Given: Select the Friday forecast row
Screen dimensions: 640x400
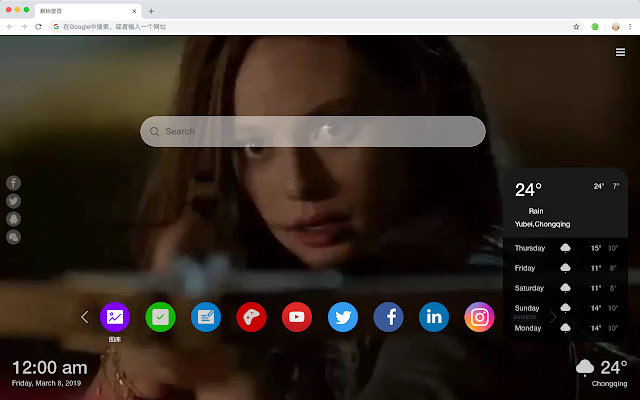Looking at the screenshot, I should [x=566, y=268].
